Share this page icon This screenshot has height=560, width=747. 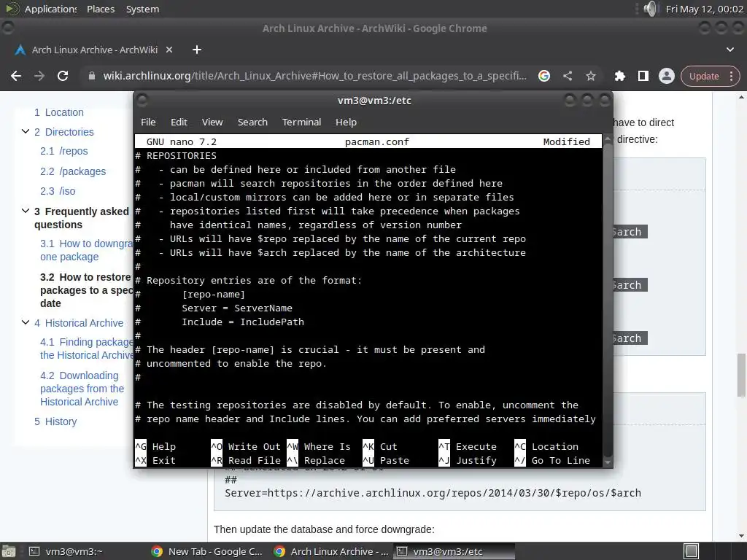pyautogui.click(x=568, y=76)
